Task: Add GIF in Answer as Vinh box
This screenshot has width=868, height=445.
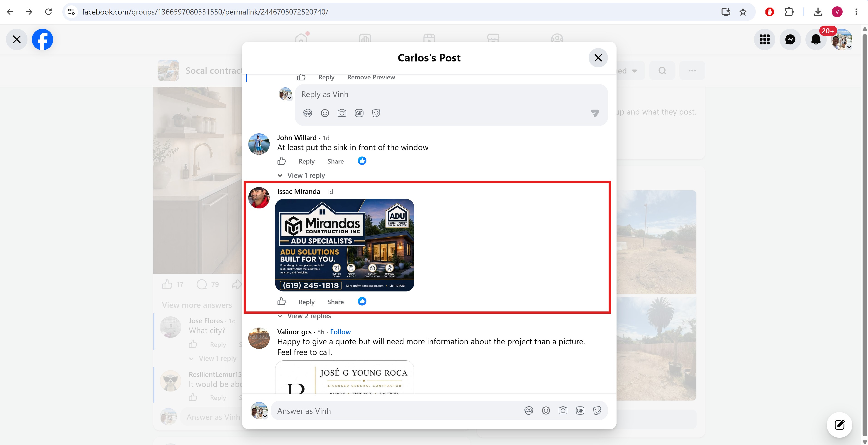Action: (580, 411)
